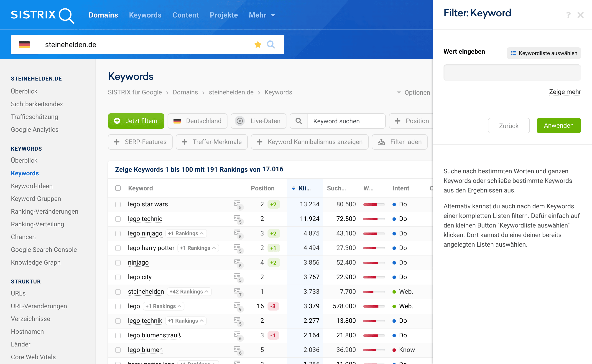
Task: Switch to the Content menu item
Action: tap(186, 15)
